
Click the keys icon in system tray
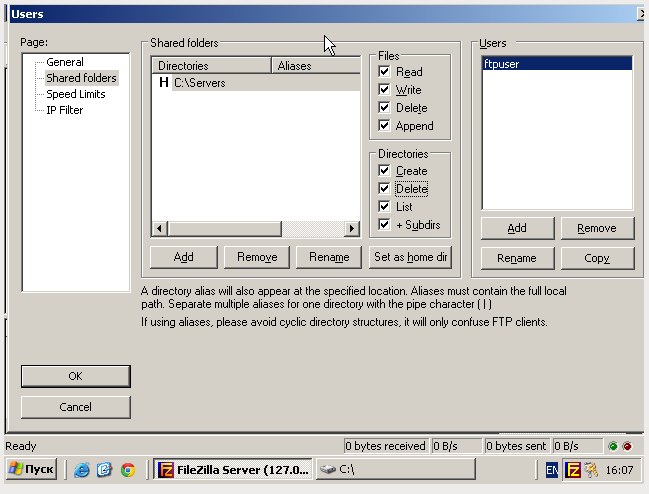(x=591, y=469)
